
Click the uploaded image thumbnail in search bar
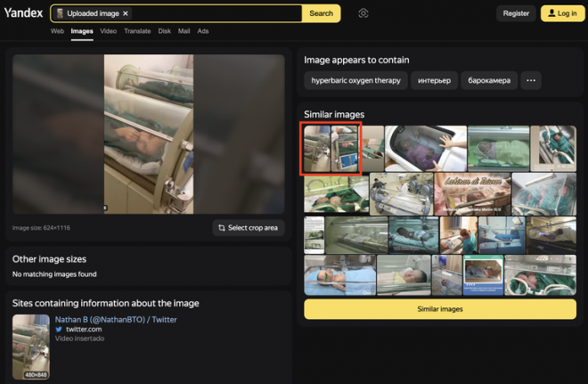(60, 13)
